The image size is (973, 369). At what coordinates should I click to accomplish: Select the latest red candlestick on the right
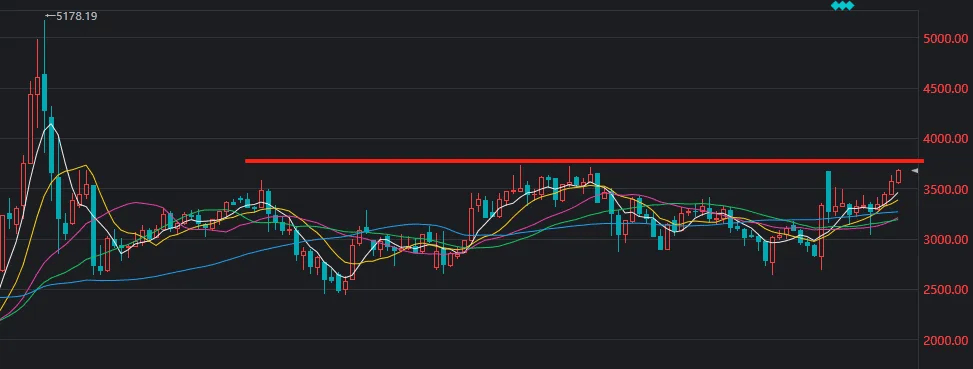coord(898,176)
